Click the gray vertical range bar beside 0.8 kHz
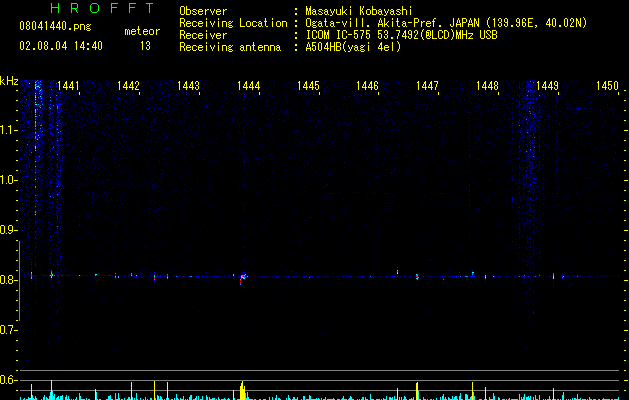This screenshot has height=400, width=629. pyautogui.click(x=19, y=281)
